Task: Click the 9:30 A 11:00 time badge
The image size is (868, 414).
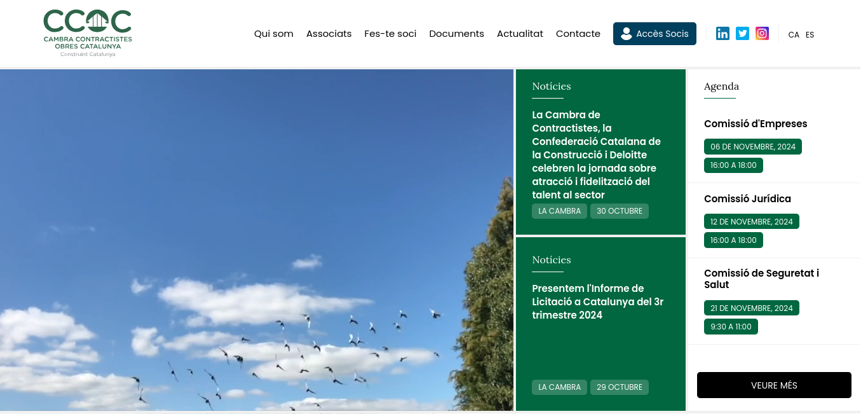Action: point(731,327)
